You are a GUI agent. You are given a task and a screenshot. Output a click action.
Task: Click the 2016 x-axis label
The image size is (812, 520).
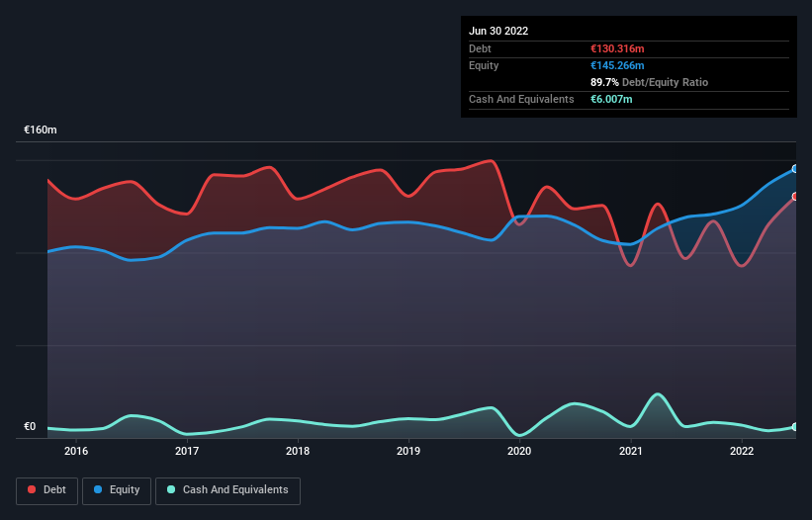coord(76,451)
